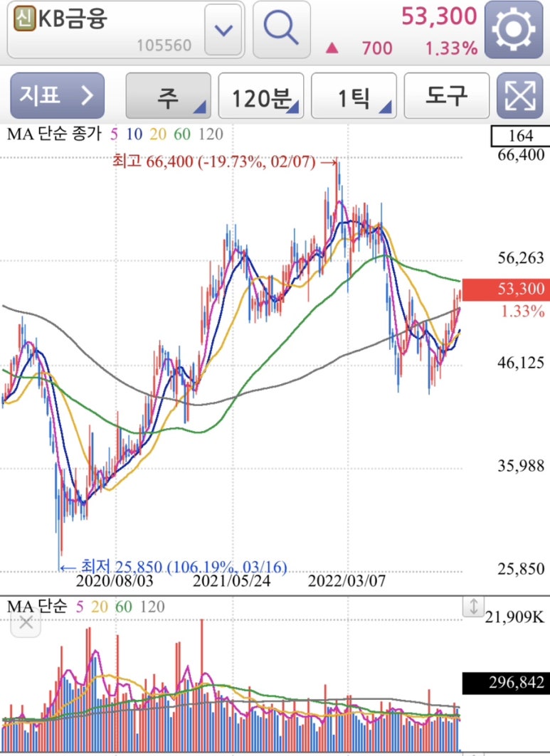Image resolution: width=550 pixels, height=756 pixels.
Task: Click price MA 5 legend label
Action: (x=114, y=134)
